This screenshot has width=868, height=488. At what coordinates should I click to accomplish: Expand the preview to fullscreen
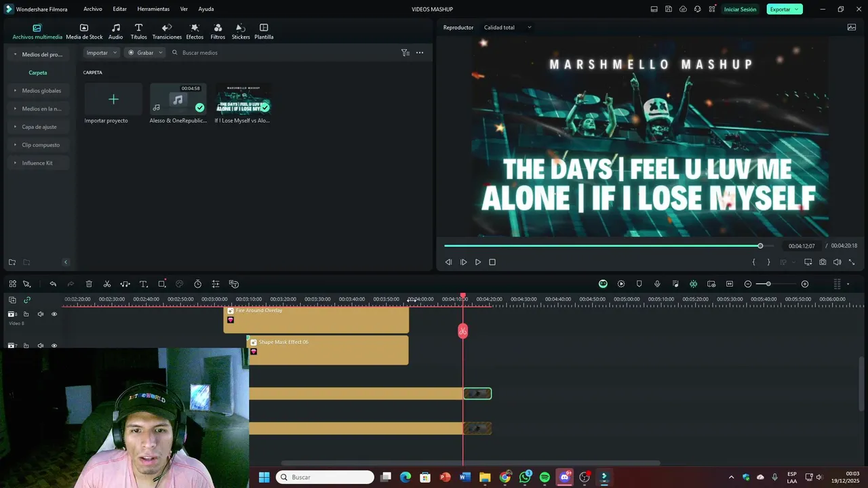point(852,262)
